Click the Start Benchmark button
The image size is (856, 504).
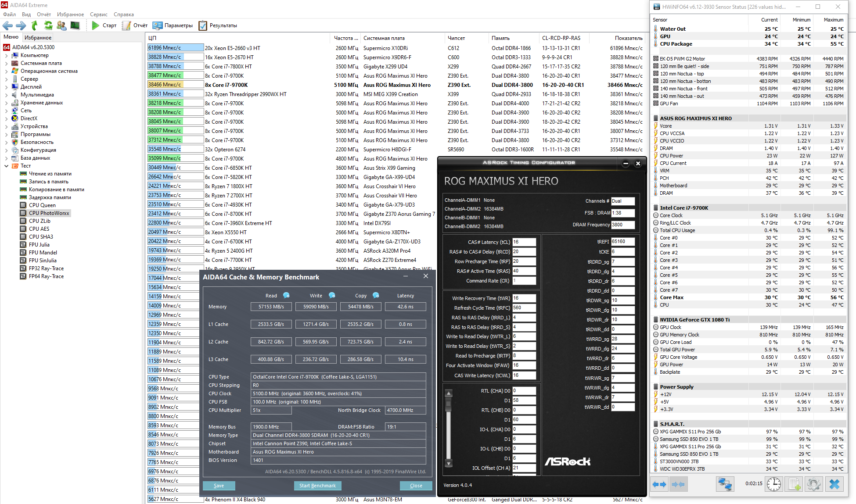[317, 486]
